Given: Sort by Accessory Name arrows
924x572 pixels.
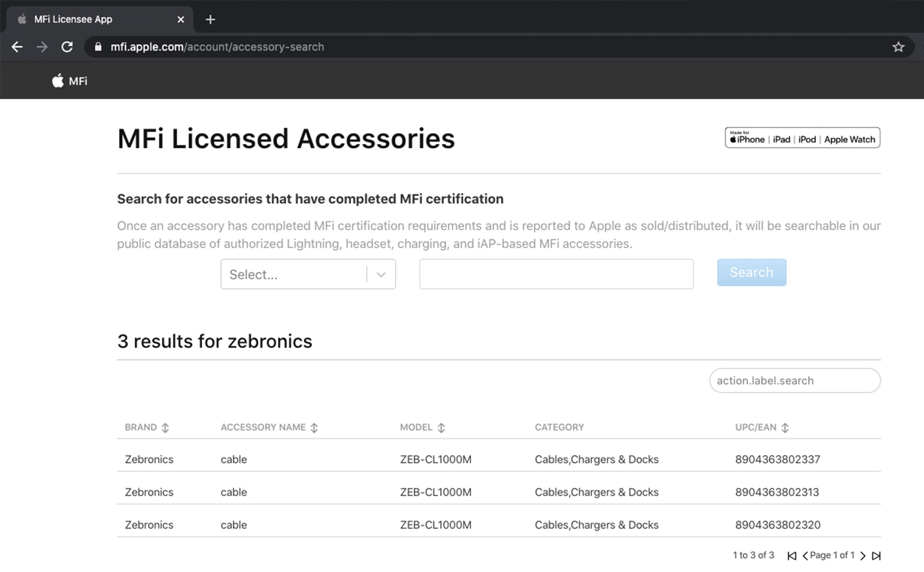Looking at the screenshot, I should point(314,428).
